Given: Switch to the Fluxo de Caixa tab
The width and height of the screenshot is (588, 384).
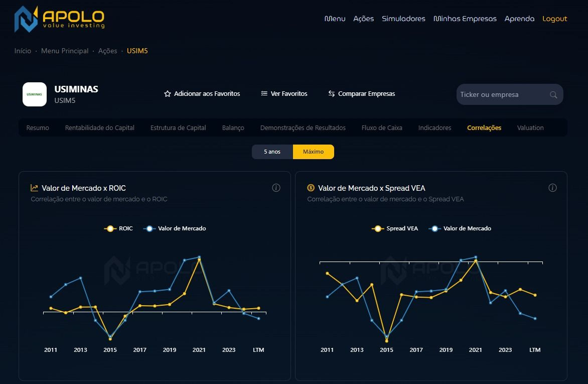Looking at the screenshot, I should [382, 127].
